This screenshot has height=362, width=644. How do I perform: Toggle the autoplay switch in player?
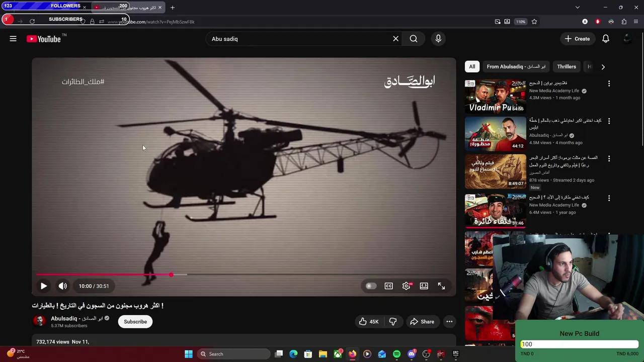370,286
